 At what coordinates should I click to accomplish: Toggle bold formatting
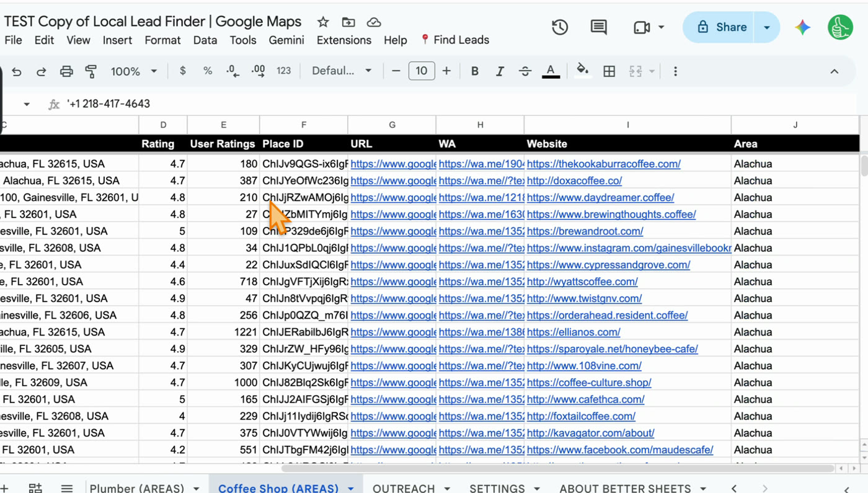474,71
